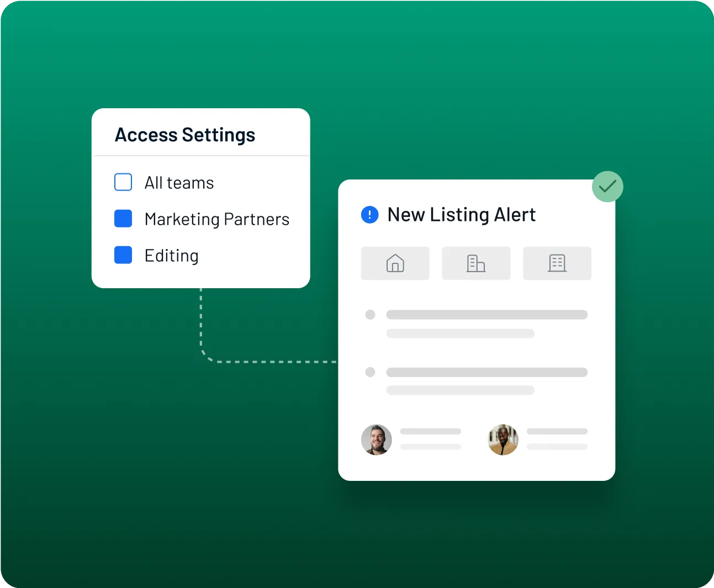Click the Editing label
The height and width of the screenshot is (588, 714).
pos(172,256)
